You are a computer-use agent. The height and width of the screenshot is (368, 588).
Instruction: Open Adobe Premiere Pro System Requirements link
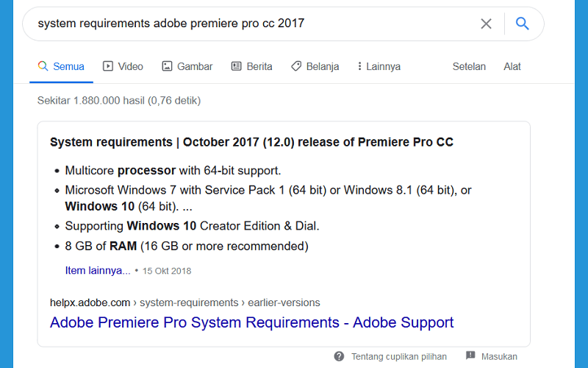pyautogui.click(x=251, y=322)
